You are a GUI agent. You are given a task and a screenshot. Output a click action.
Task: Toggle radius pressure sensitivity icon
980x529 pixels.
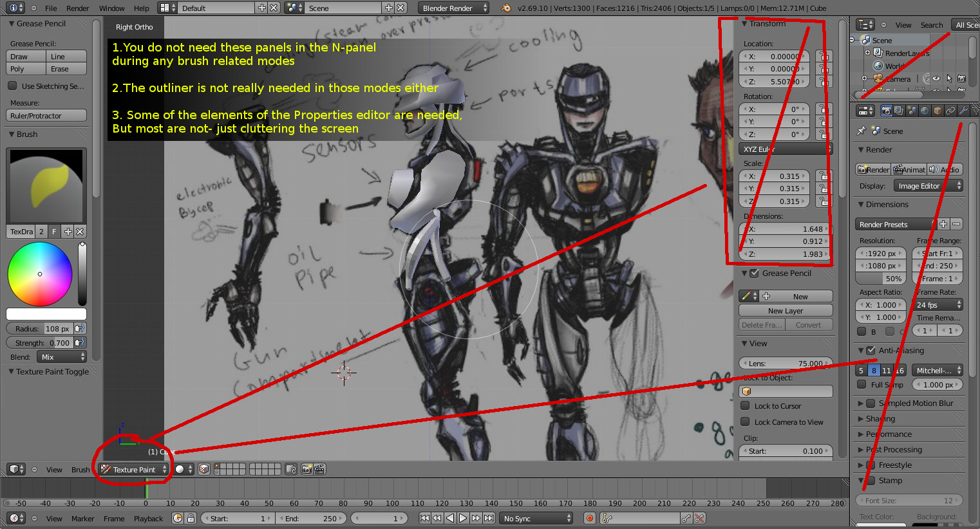(x=80, y=328)
